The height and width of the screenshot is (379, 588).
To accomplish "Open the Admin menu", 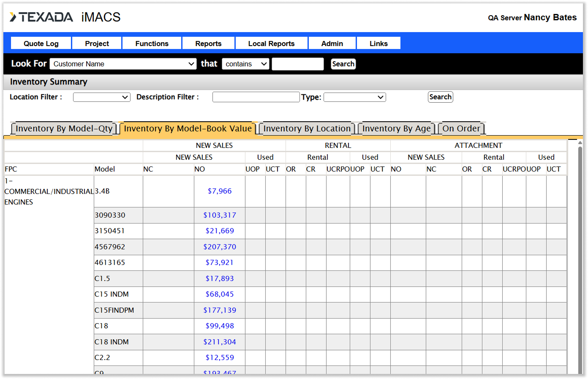I will [332, 44].
